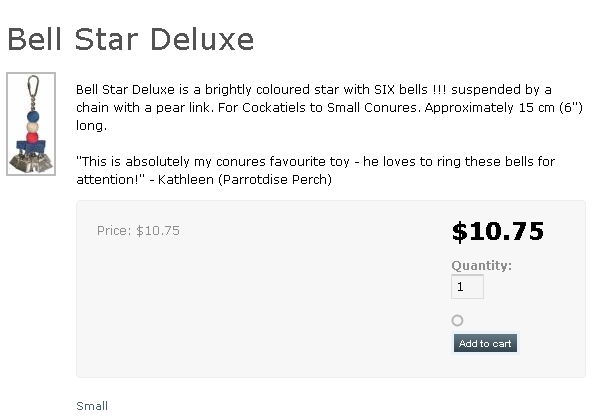Click the Bell Star Deluxe heading
Viewport: 599px width, 419px height.
point(131,39)
